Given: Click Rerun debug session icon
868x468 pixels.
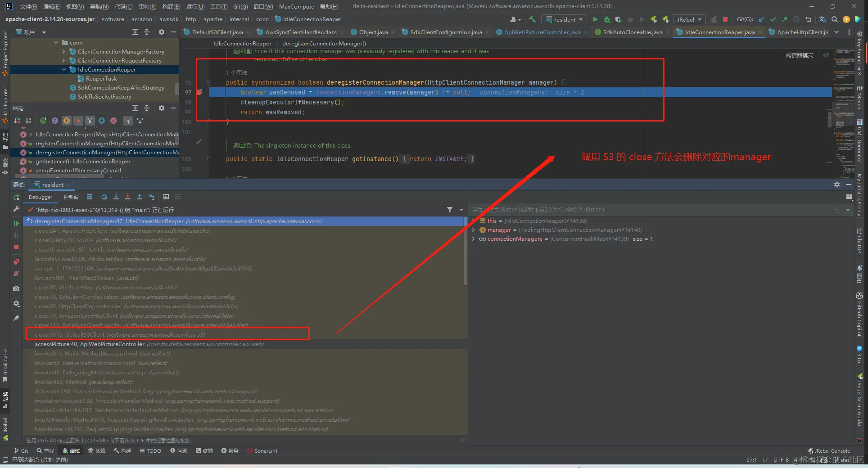Looking at the screenshot, I should (16, 198).
